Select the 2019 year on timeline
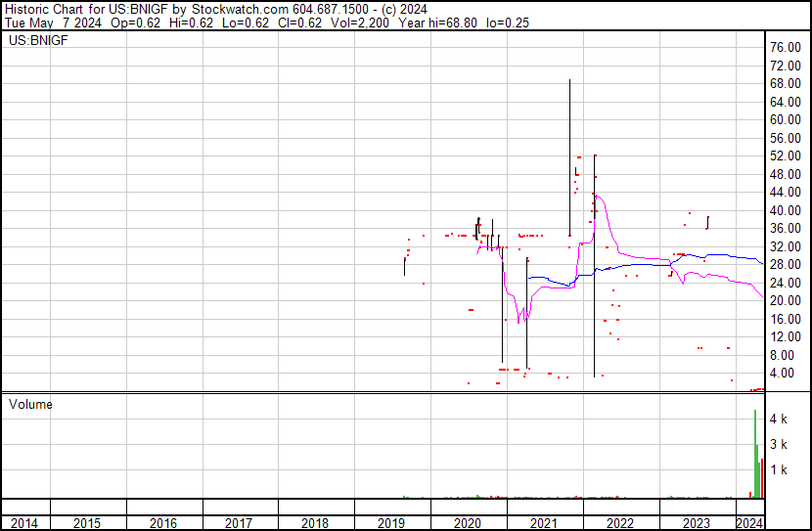This screenshot has height=531, width=812. point(392,523)
